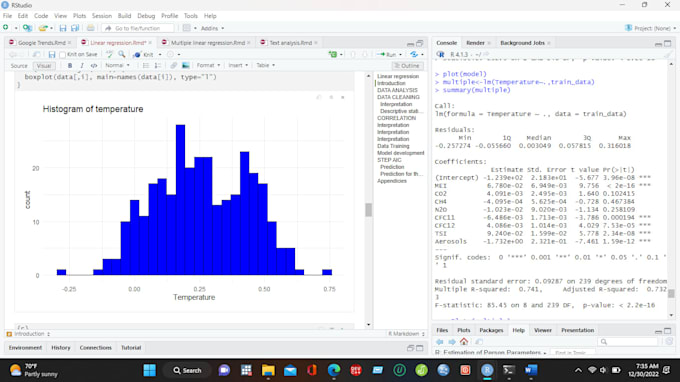Open Word from the taskbar

(x=531, y=370)
